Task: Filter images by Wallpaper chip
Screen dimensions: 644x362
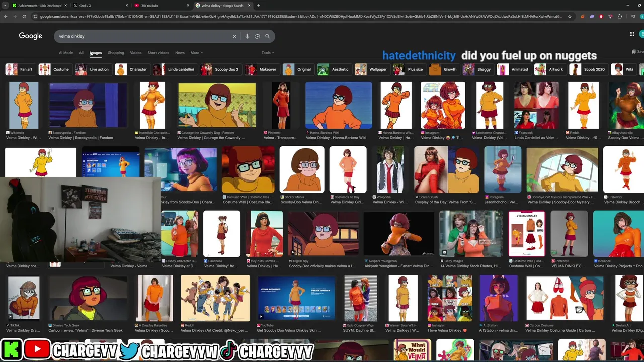Action: point(371,69)
